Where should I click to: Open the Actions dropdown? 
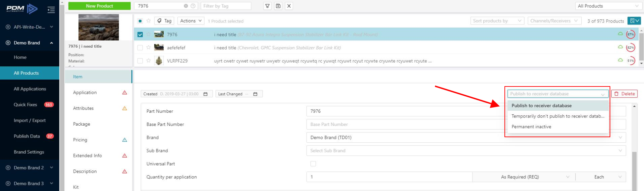pyautogui.click(x=191, y=21)
